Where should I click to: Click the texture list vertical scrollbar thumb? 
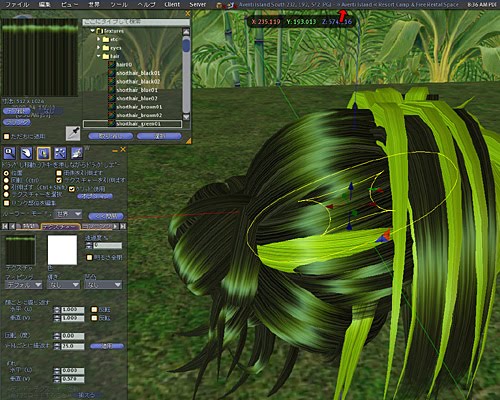pyautogui.click(x=186, y=45)
